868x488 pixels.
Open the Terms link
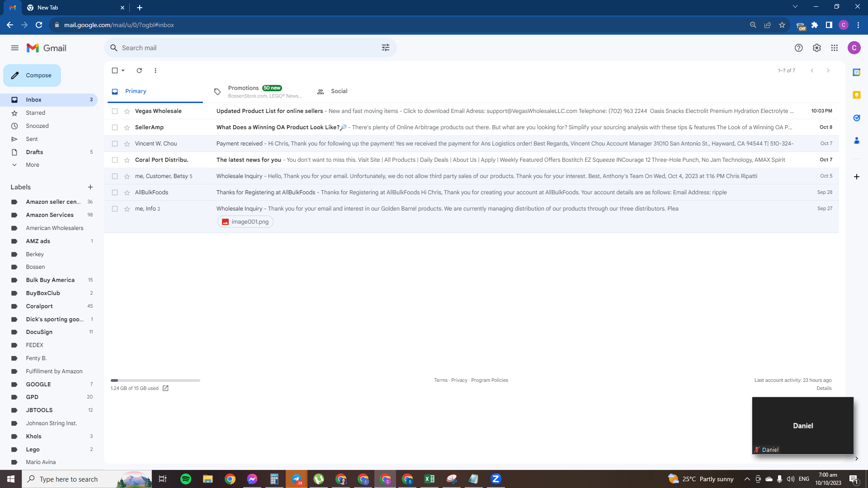coord(441,380)
